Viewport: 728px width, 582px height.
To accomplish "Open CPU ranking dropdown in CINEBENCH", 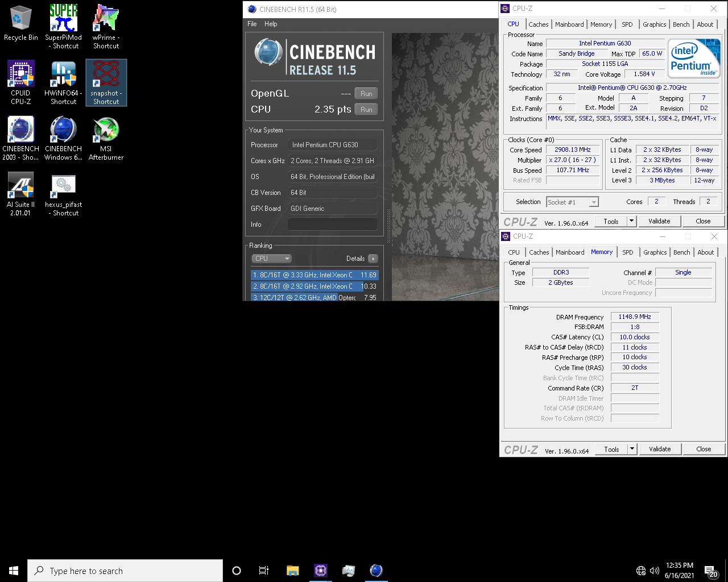I will point(271,259).
